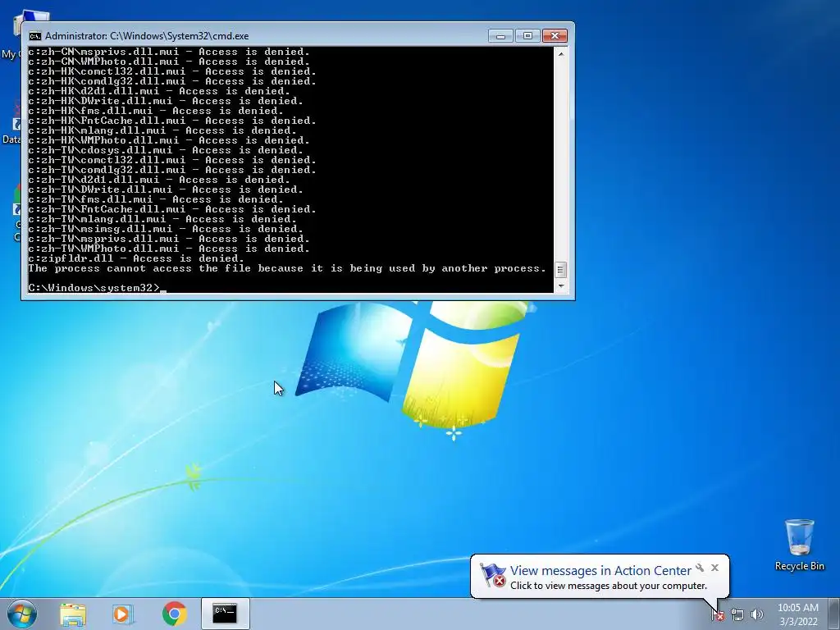The height and width of the screenshot is (630, 840).
Task: Click the zh-HK\FntCache.dll.mui line
Action: click(172, 121)
